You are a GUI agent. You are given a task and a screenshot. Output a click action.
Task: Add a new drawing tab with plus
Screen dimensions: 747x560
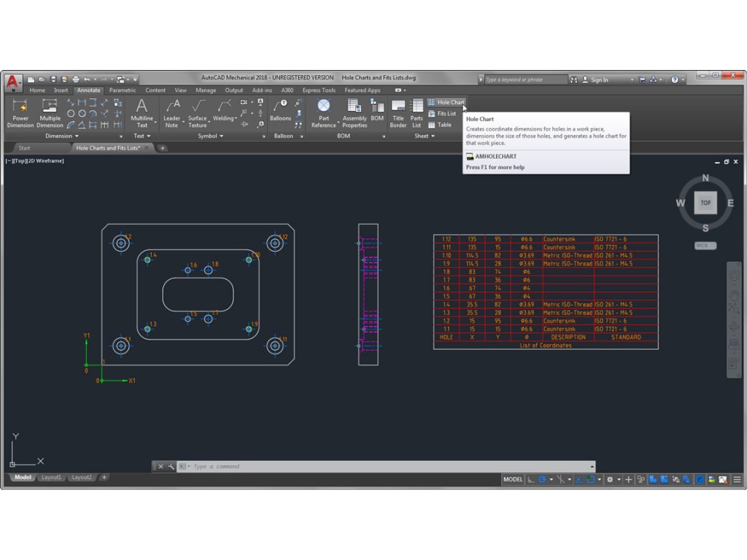click(x=163, y=148)
